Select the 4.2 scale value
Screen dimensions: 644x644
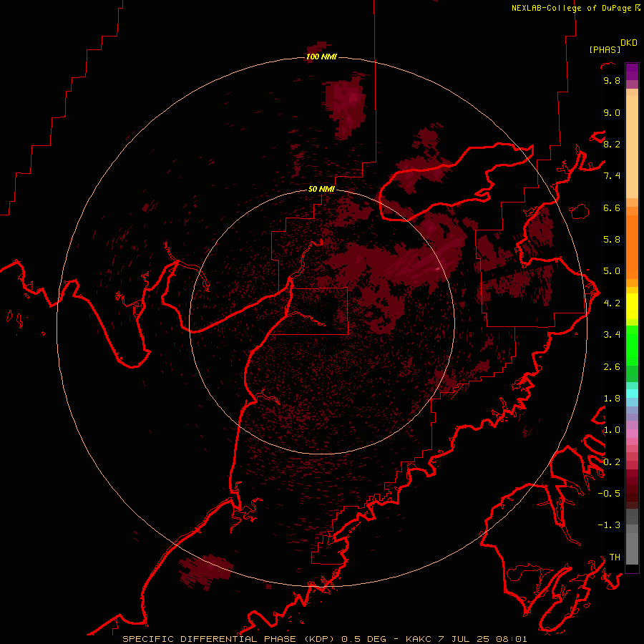612,303
